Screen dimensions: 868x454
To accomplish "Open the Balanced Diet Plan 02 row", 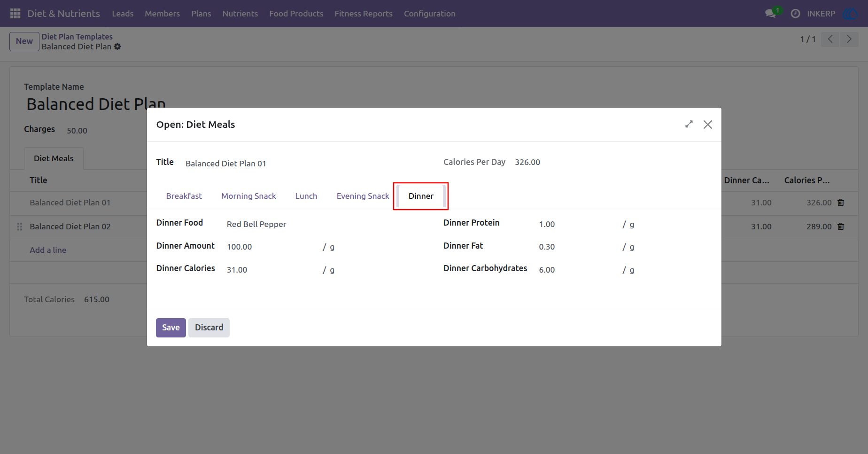I will [x=70, y=227].
